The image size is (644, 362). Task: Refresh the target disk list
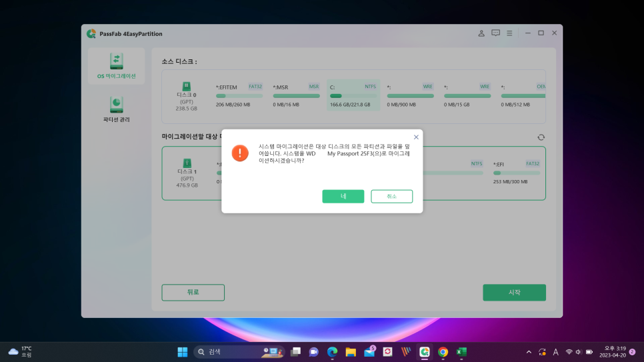[541, 137]
